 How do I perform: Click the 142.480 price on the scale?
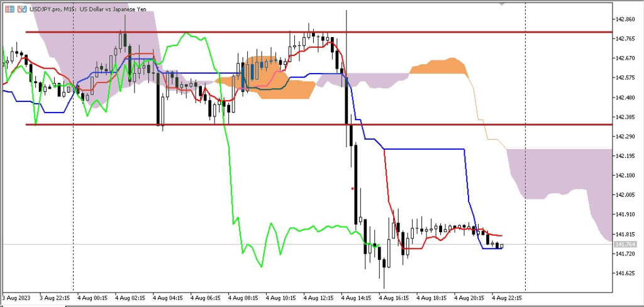[625, 98]
